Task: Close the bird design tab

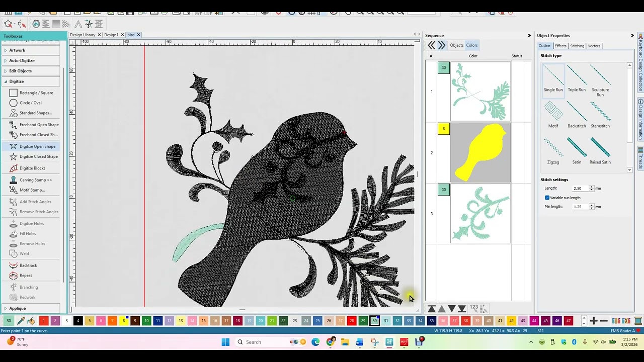Action: coord(138,35)
